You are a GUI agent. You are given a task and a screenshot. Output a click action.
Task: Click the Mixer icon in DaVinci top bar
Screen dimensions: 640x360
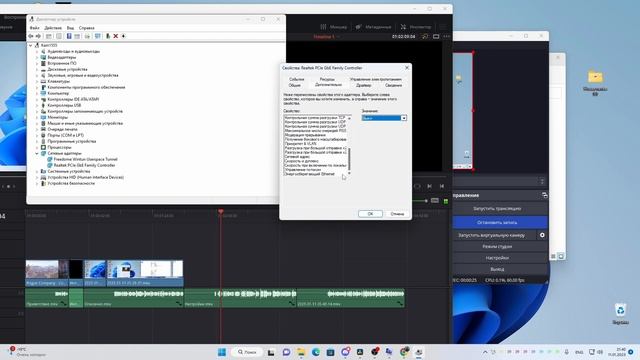click(323, 27)
